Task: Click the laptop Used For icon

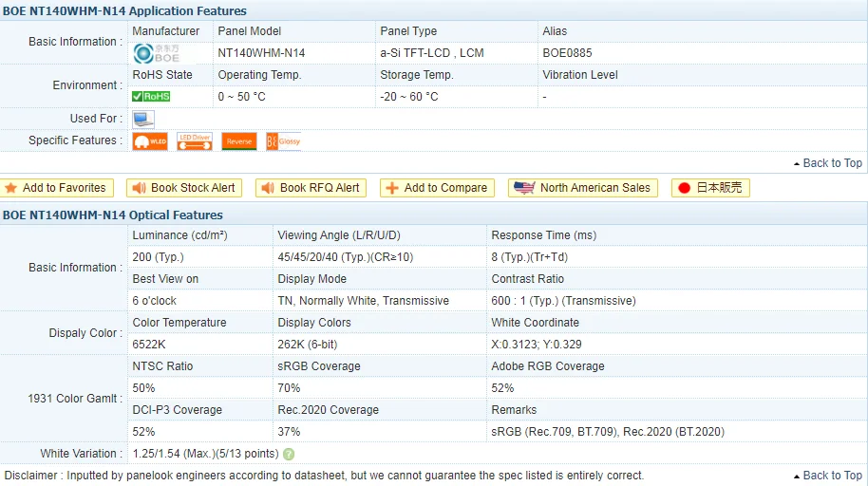Action: 143,120
